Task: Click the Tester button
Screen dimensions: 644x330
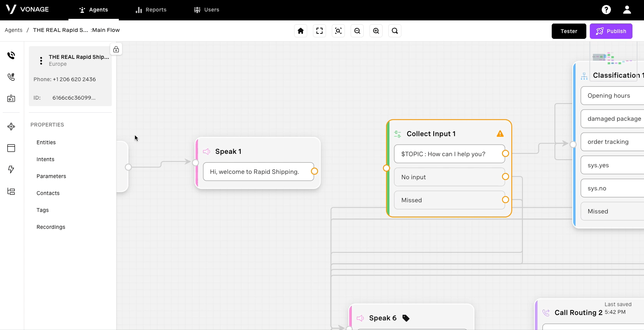Action: pyautogui.click(x=569, y=31)
